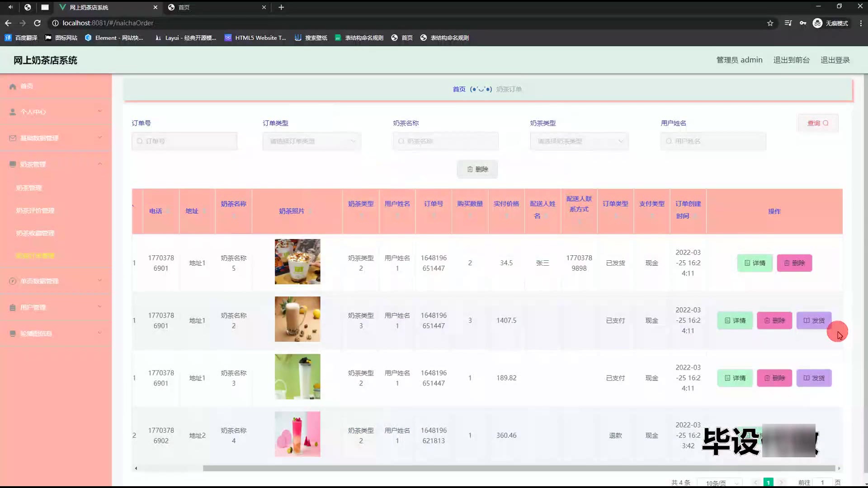Delete the 1407.5 price order row
The height and width of the screenshot is (488, 868).
click(774, 320)
